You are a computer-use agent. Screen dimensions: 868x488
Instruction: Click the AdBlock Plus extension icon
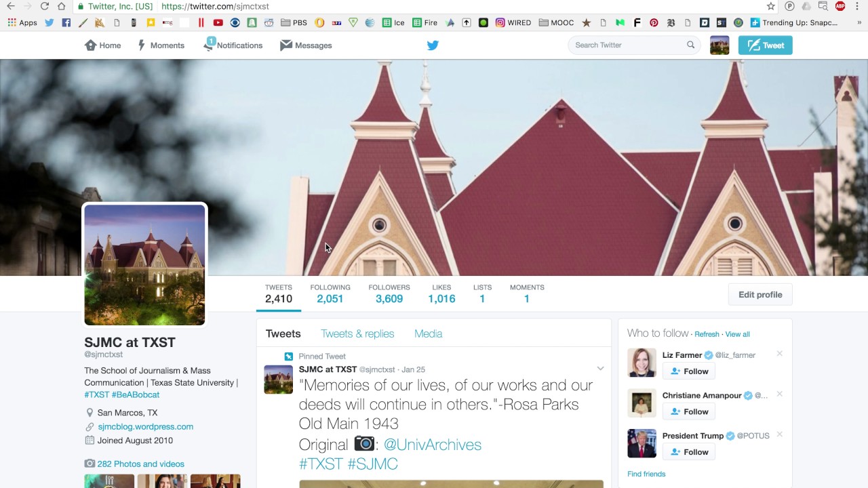(840, 6)
